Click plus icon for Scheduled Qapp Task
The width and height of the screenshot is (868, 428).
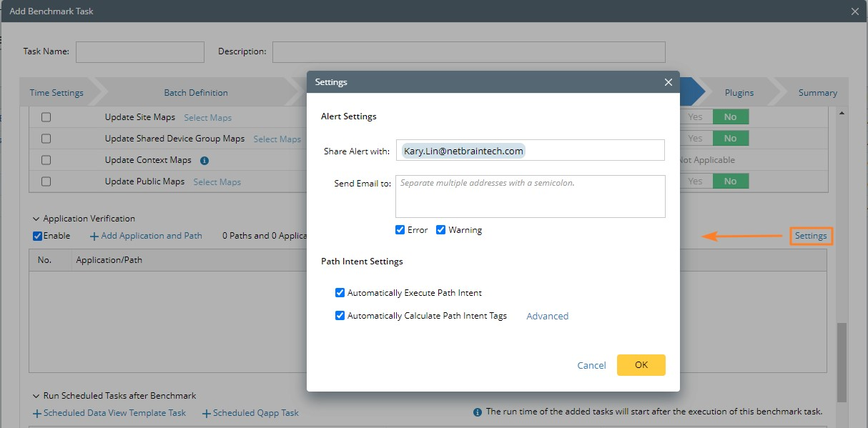[x=207, y=413]
